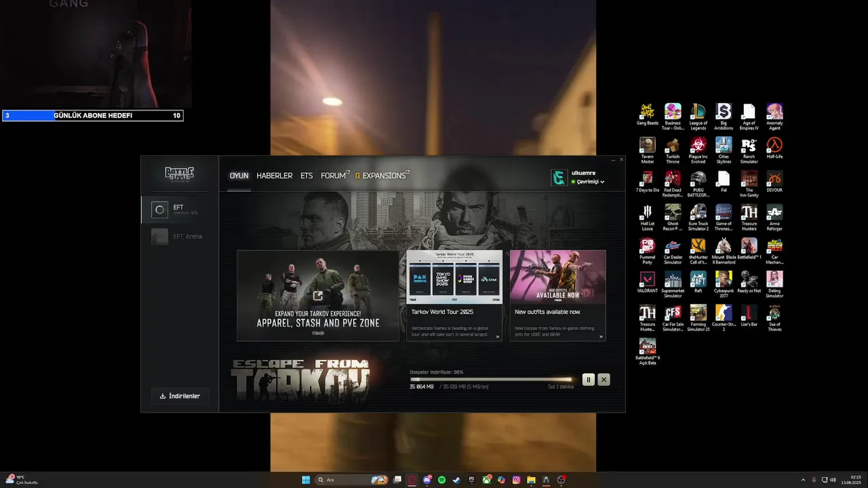The image size is (868, 488).
Task: Open the Liar's Bar desktop icon
Action: click(x=749, y=316)
